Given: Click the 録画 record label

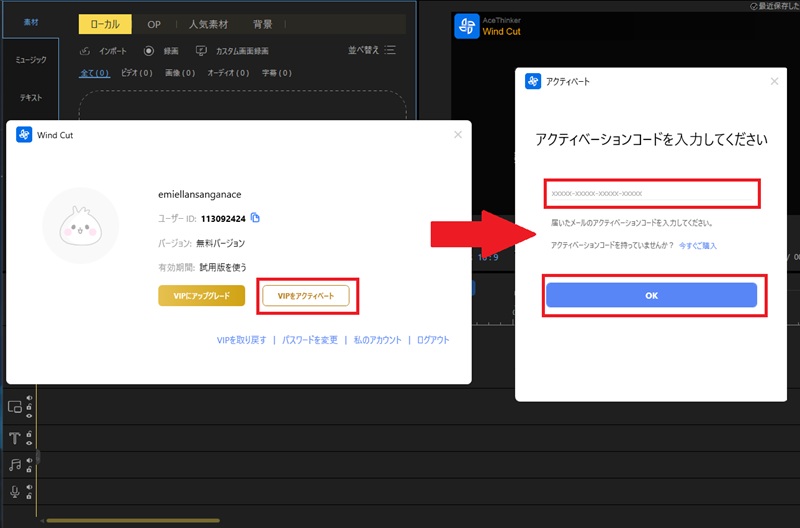Looking at the screenshot, I should (171, 51).
